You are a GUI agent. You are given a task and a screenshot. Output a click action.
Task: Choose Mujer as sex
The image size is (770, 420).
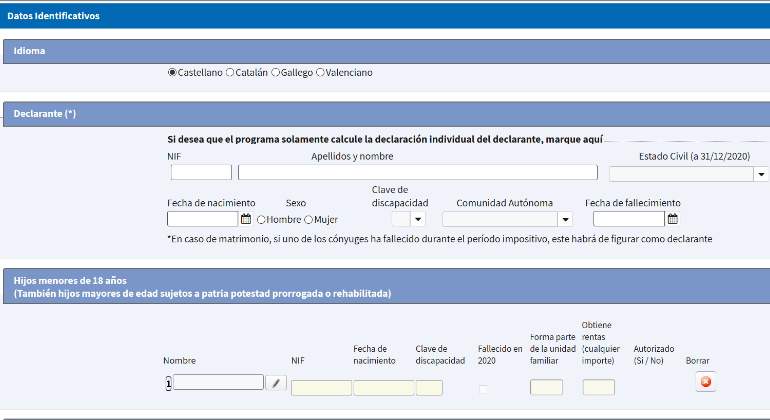pyautogui.click(x=308, y=220)
